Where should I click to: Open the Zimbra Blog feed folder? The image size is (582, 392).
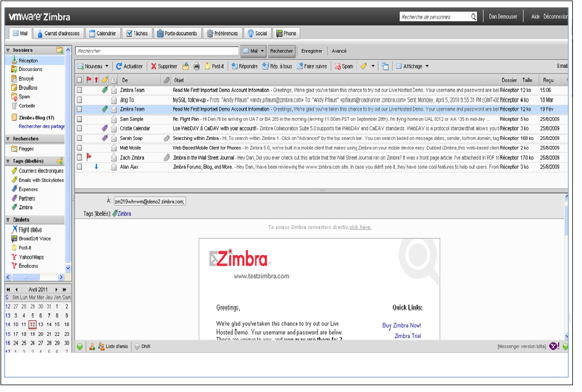coord(33,118)
